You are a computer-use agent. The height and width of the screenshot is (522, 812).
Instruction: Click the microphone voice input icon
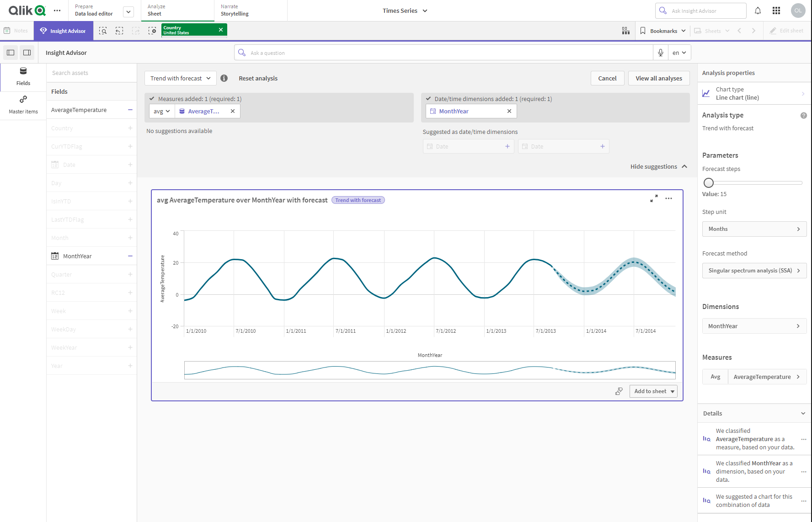click(x=660, y=53)
